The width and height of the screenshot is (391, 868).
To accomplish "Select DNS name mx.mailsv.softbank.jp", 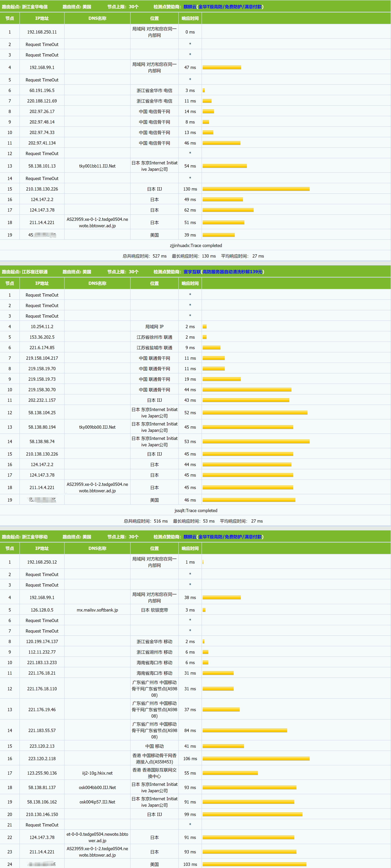I will tap(97, 610).
